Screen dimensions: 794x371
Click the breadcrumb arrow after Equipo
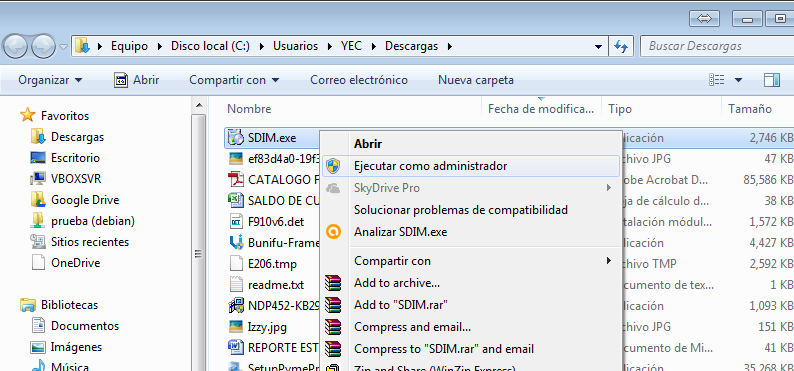point(160,46)
